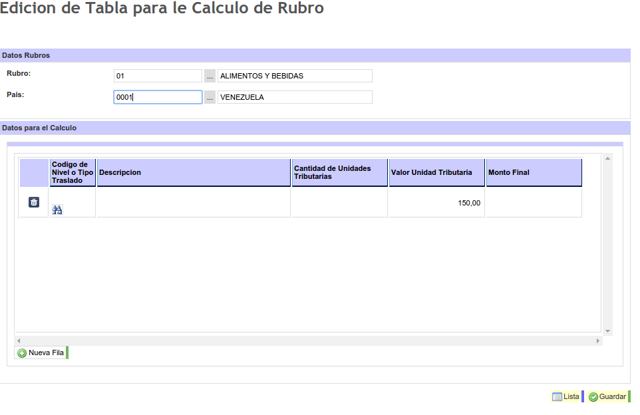This screenshot has width=640, height=415.
Task: Click the Monto Final column header
Action: click(533, 172)
